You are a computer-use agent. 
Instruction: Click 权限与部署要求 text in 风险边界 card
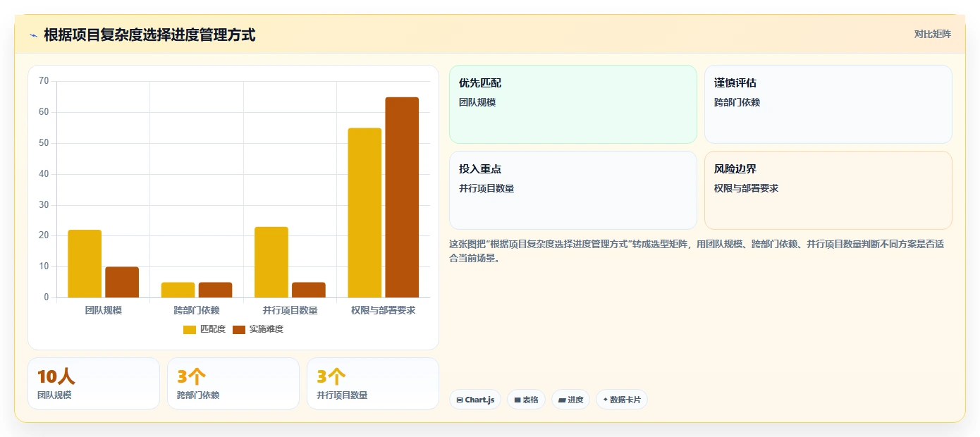pyautogui.click(x=746, y=188)
